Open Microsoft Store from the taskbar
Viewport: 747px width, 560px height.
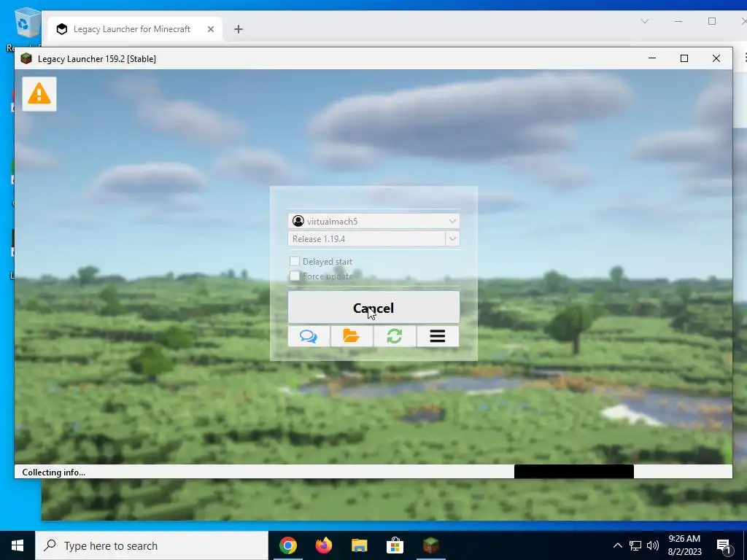(x=395, y=545)
